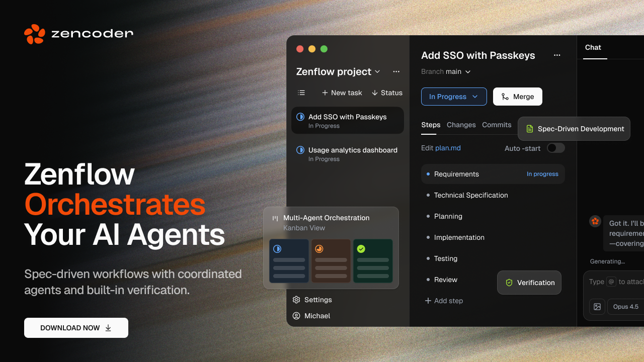
Task: Click the red window close dot
Action: (300, 49)
